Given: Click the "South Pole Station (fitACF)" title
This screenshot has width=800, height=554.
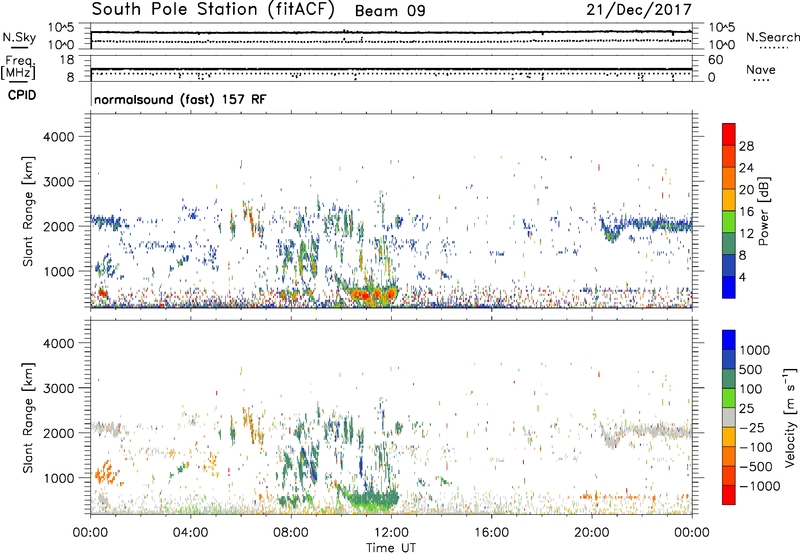Looking at the screenshot, I should (x=213, y=10).
